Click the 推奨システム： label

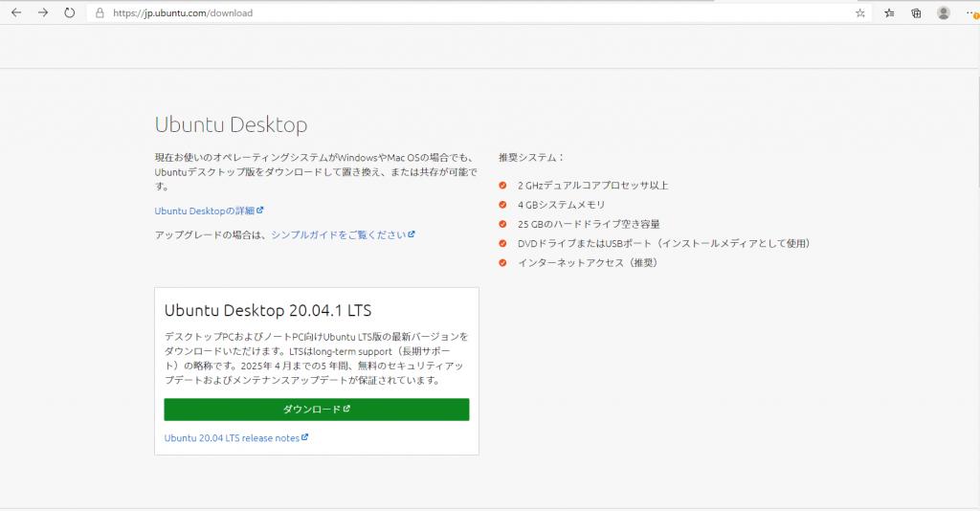(x=532, y=158)
